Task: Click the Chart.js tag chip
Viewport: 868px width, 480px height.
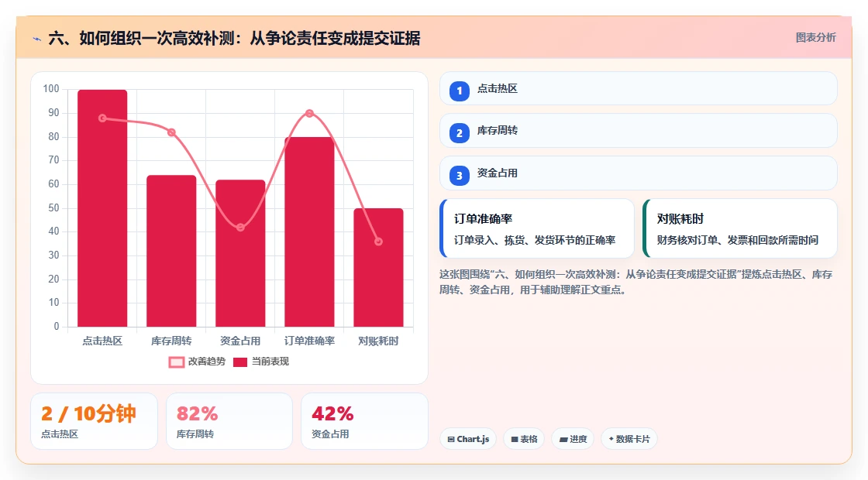Action: point(468,439)
